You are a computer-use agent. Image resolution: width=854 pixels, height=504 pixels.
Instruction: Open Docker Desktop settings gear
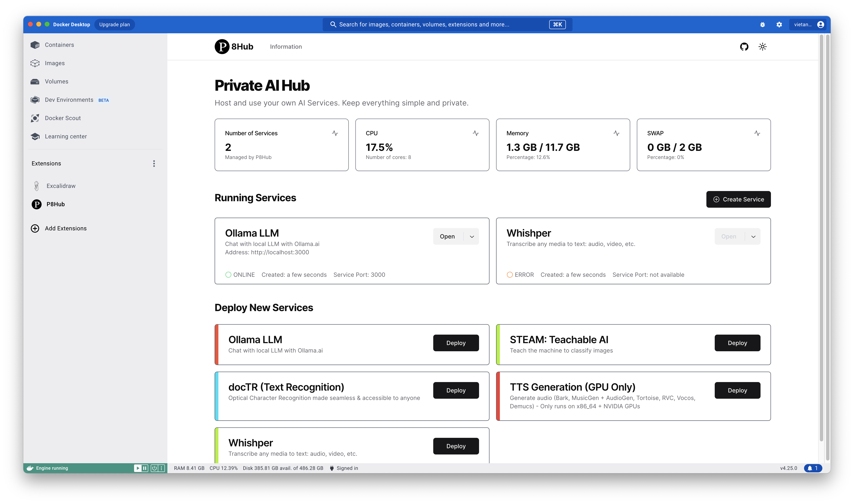[x=779, y=24]
